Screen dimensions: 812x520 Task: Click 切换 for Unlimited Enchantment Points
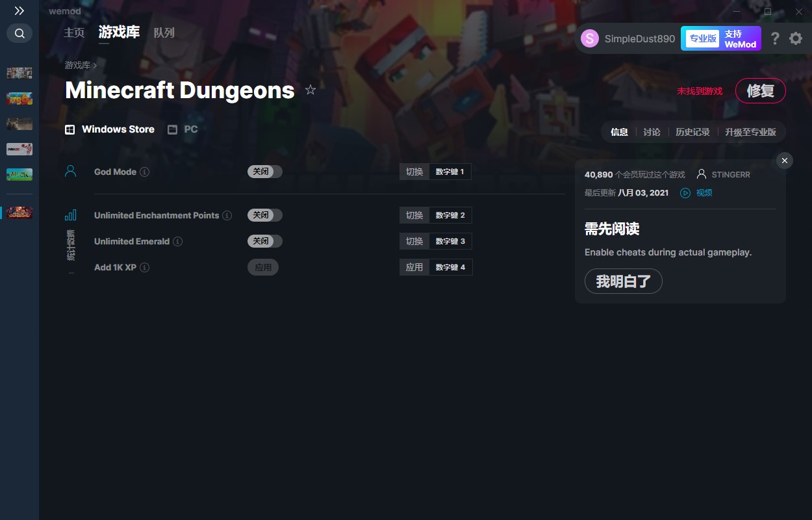tap(414, 215)
